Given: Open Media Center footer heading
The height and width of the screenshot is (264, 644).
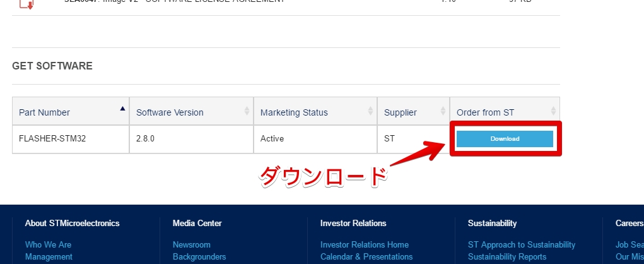Looking at the screenshot, I should click(197, 224).
